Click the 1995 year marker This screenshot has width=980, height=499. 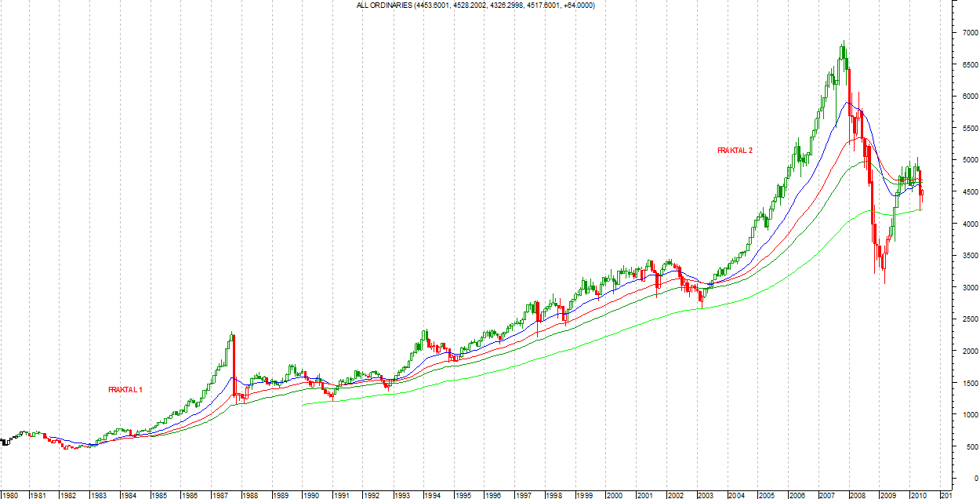[x=463, y=495]
